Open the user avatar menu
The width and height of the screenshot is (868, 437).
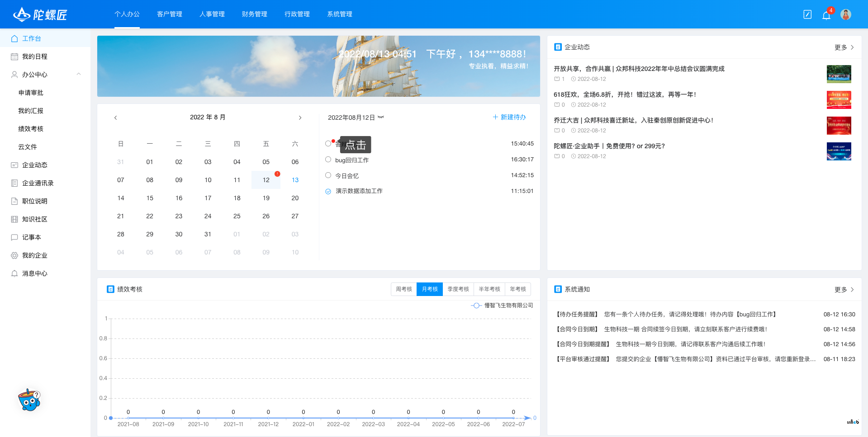[x=846, y=14]
